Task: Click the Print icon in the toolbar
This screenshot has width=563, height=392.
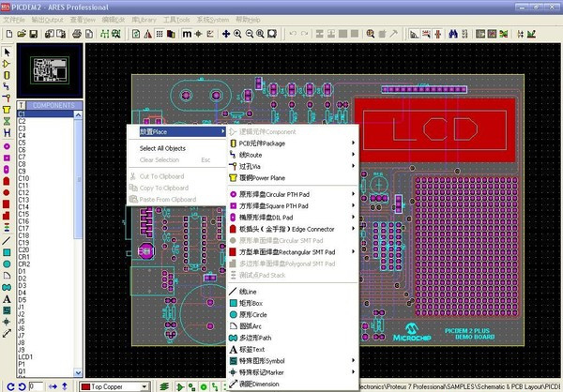Action: pos(77,34)
